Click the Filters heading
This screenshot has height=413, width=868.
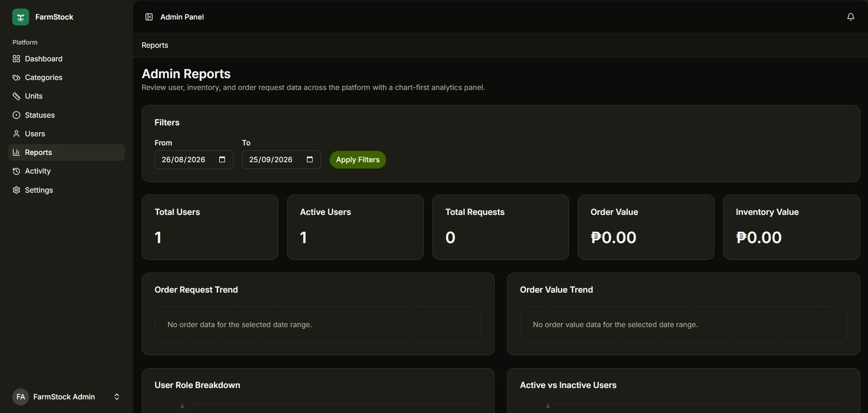pyautogui.click(x=167, y=123)
